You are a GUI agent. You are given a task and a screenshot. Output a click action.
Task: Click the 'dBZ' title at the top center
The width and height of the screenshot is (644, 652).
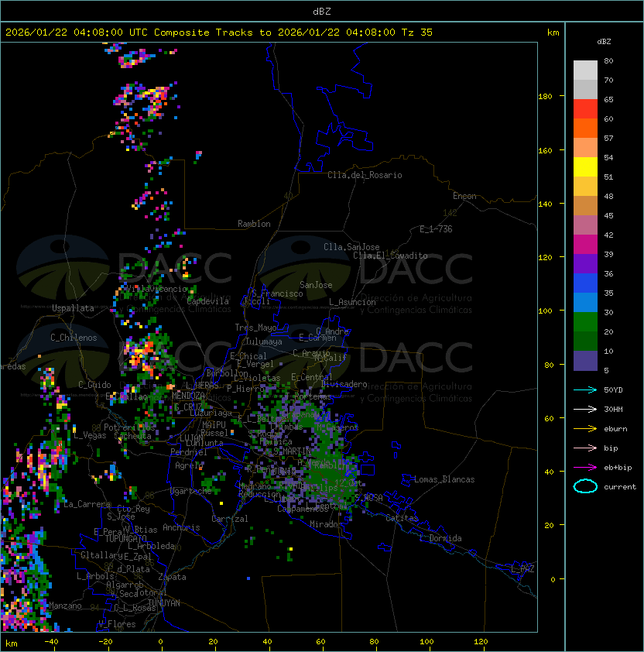pyautogui.click(x=322, y=11)
